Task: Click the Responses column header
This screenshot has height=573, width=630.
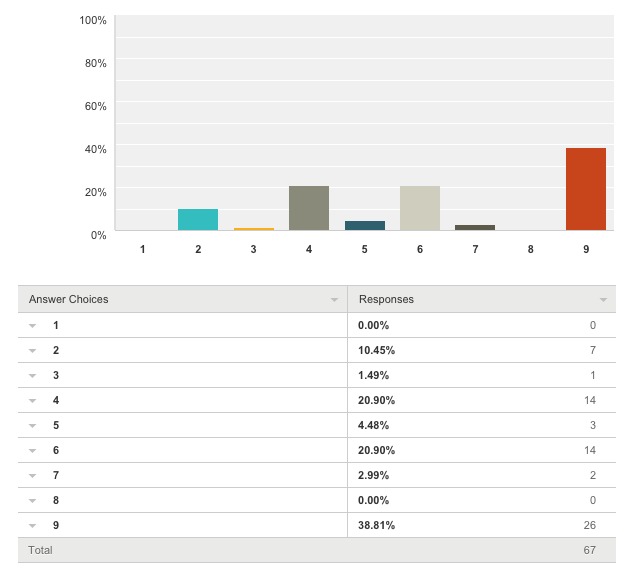Action: pos(386,300)
